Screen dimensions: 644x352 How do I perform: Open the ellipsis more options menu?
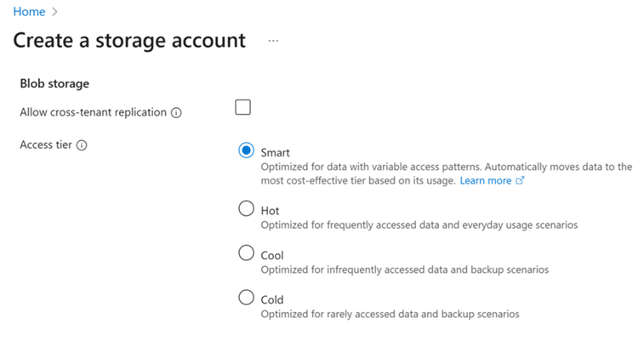click(273, 41)
